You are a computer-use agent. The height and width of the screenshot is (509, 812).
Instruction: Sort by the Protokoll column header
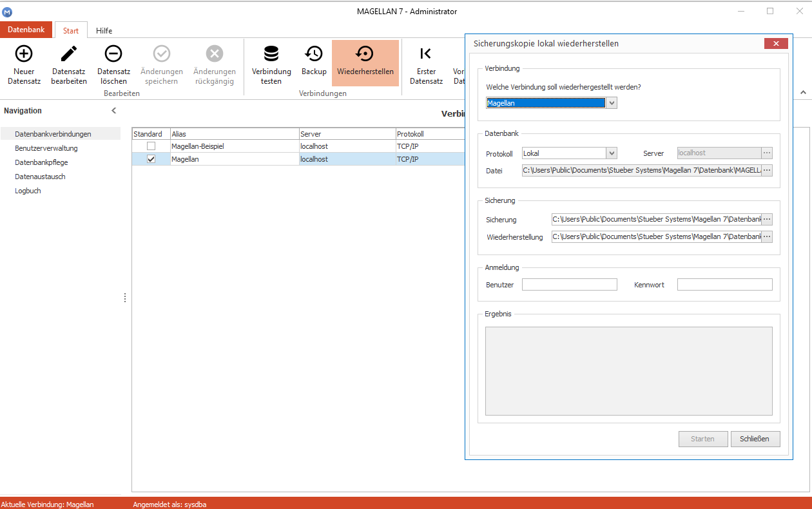tap(430, 134)
